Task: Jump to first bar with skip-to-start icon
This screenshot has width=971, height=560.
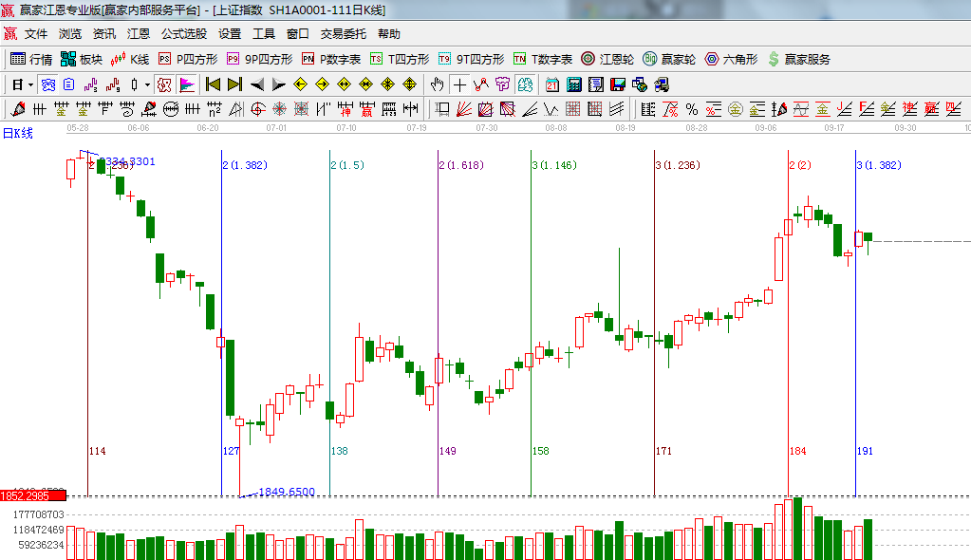Action: tap(213, 84)
